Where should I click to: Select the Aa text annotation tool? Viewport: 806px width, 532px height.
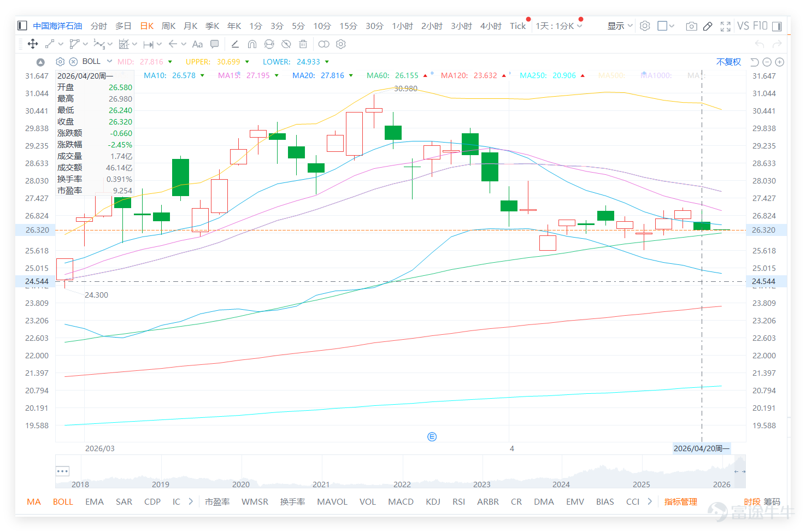pyautogui.click(x=197, y=44)
